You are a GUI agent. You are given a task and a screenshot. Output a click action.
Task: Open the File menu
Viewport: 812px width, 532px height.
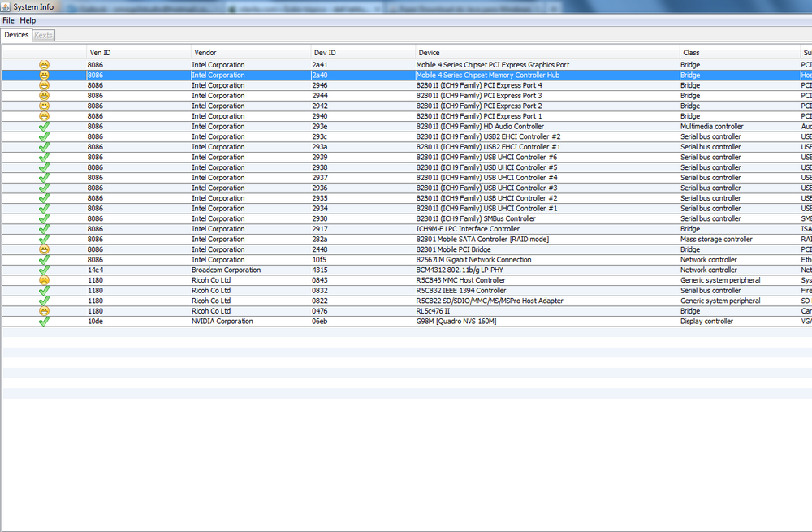pyautogui.click(x=8, y=20)
